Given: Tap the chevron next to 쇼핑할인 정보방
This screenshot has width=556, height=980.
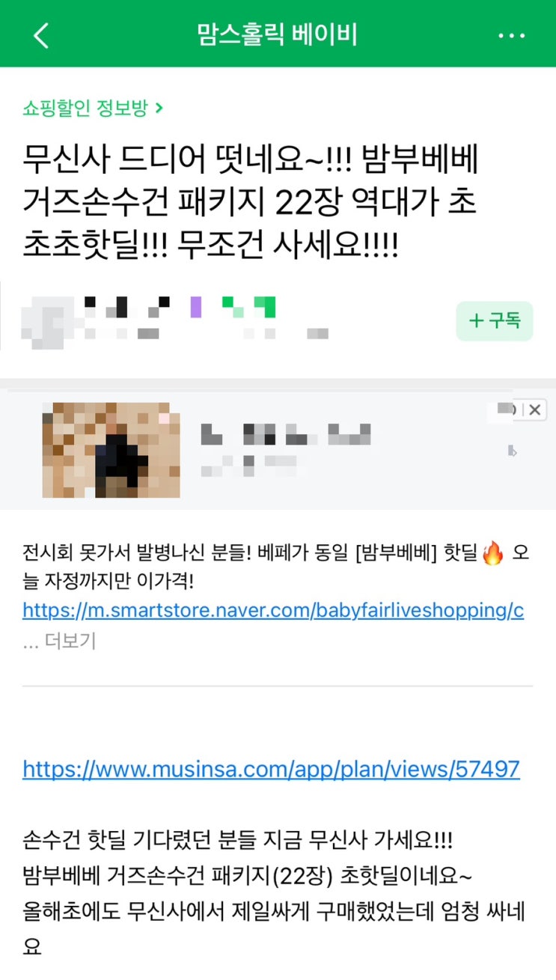Looking at the screenshot, I should coord(159,109).
